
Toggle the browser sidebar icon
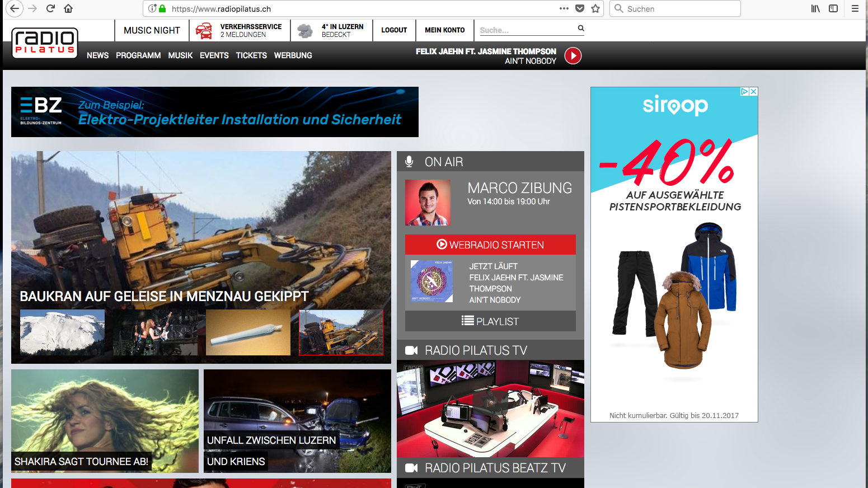pyautogui.click(x=833, y=8)
